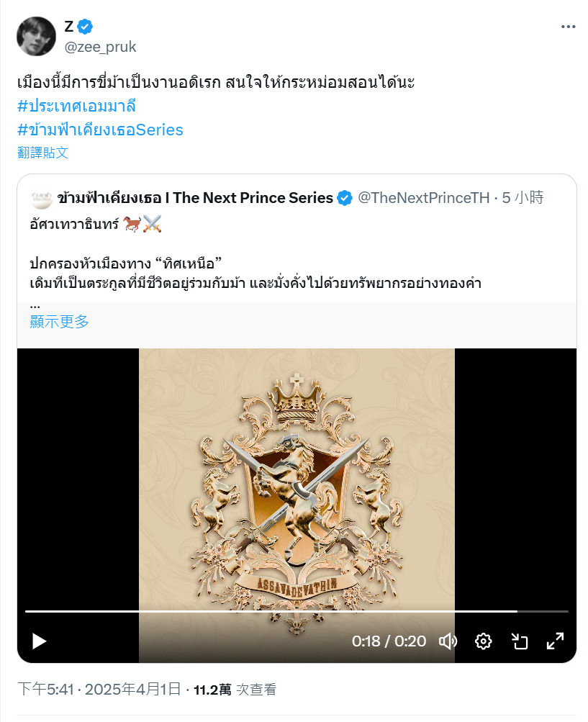The image size is (588, 722).
Task: Open the @TheNextPrinceTH handle
Action: [x=424, y=198]
